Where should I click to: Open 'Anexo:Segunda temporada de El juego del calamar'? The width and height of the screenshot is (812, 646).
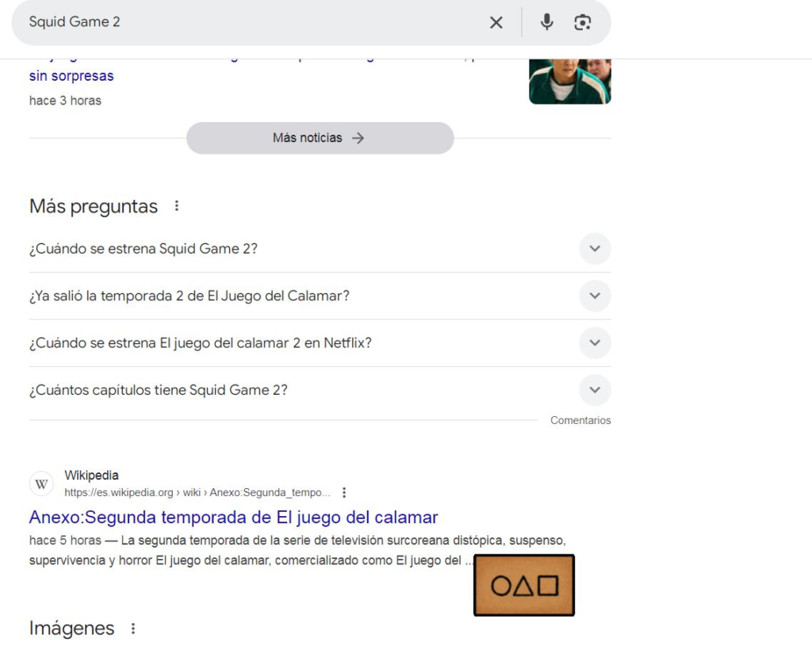(234, 517)
